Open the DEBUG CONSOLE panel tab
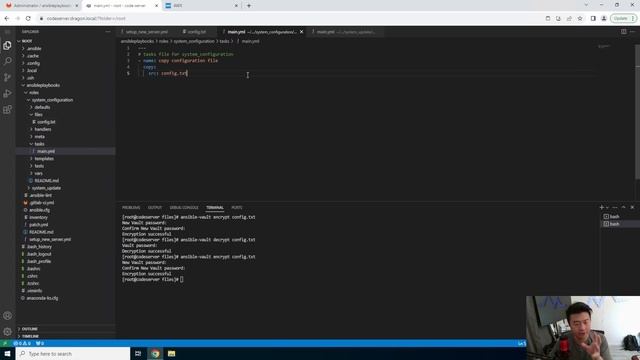Image resolution: width=640 pixels, height=360 pixels. point(184,207)
